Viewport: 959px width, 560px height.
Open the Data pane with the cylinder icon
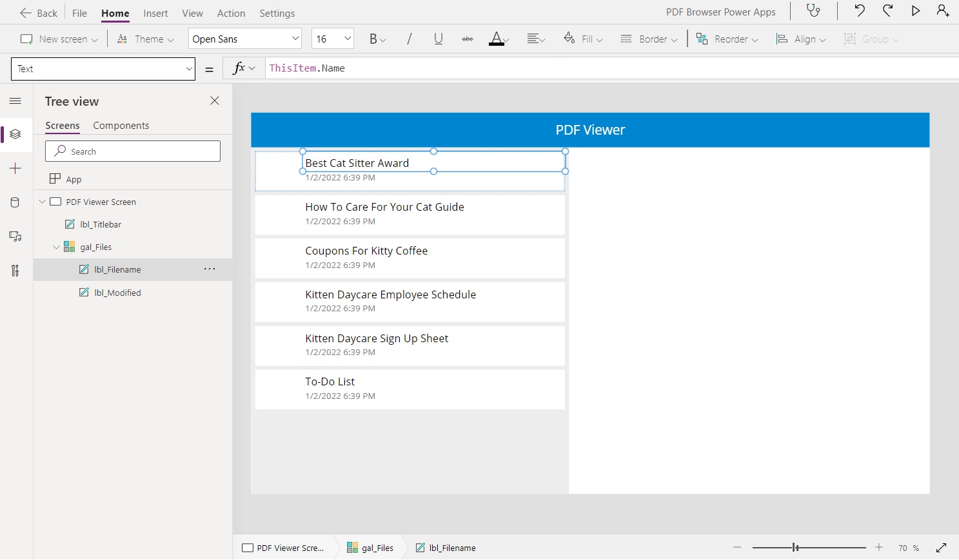point(15,202)
